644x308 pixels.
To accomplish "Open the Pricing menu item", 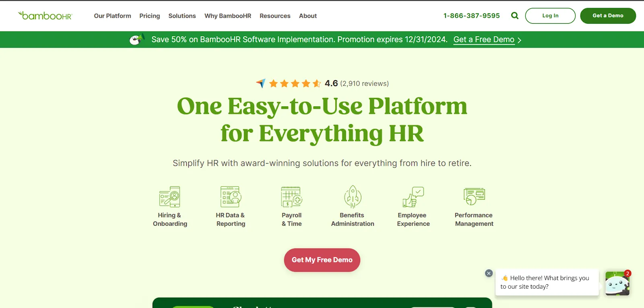I will point(150,16).
